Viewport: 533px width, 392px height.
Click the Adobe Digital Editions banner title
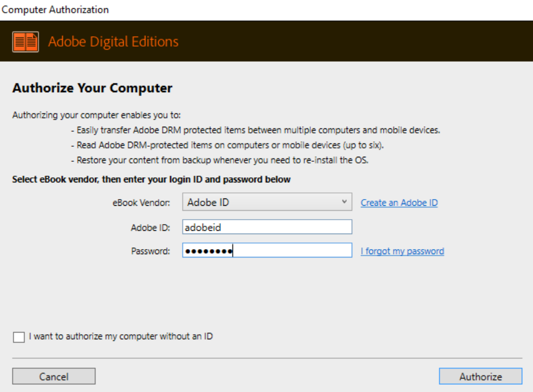tap(113, 42)
